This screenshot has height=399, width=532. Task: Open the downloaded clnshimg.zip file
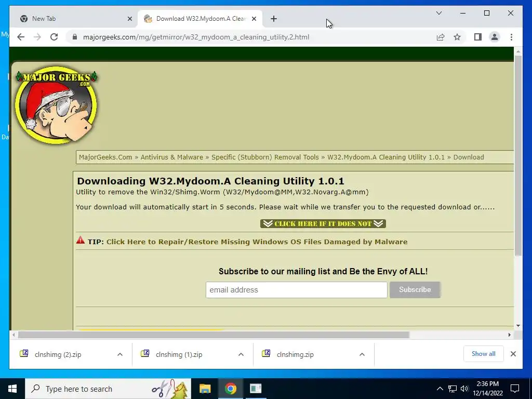[295, 354]
